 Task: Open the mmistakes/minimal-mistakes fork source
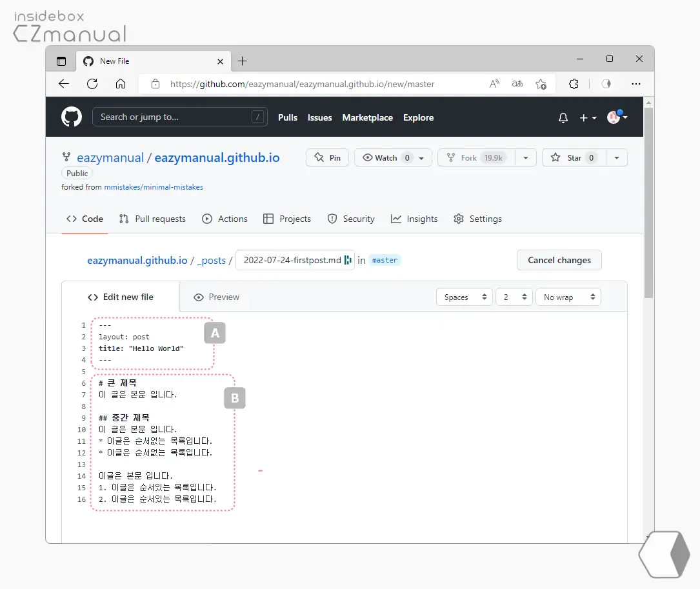coord(154,187)
